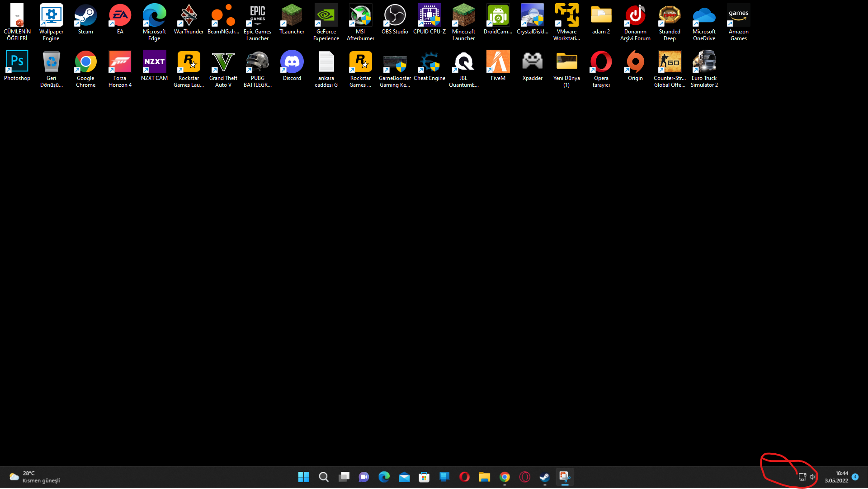Select ankara caddesi G file
Screen dimensions: 868x489
pyautogui.click(x=326, y=69)
